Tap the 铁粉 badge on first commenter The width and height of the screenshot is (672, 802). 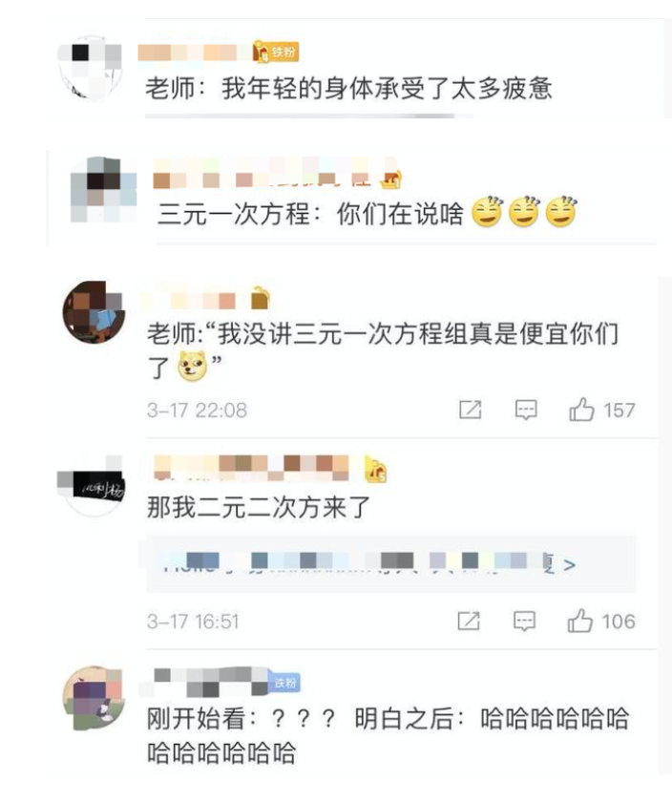276,52
